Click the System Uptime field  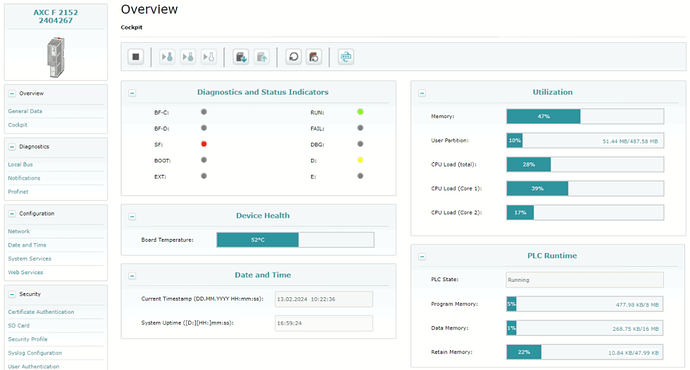point(324,323)
